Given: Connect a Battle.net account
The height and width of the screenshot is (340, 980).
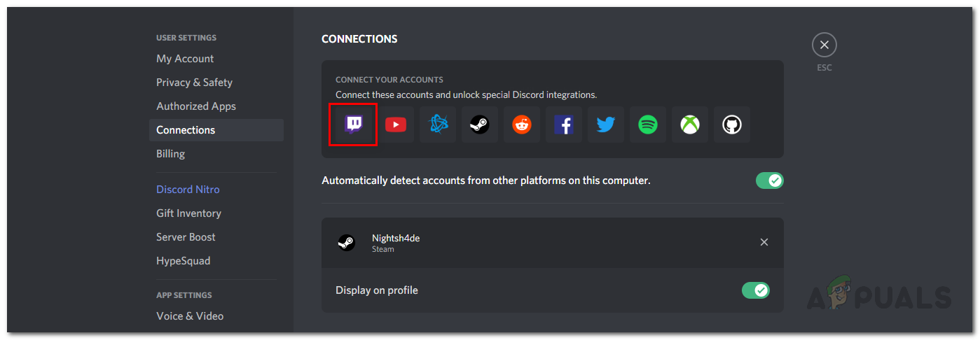Looking at the screenshot, I should pos(438,125).
